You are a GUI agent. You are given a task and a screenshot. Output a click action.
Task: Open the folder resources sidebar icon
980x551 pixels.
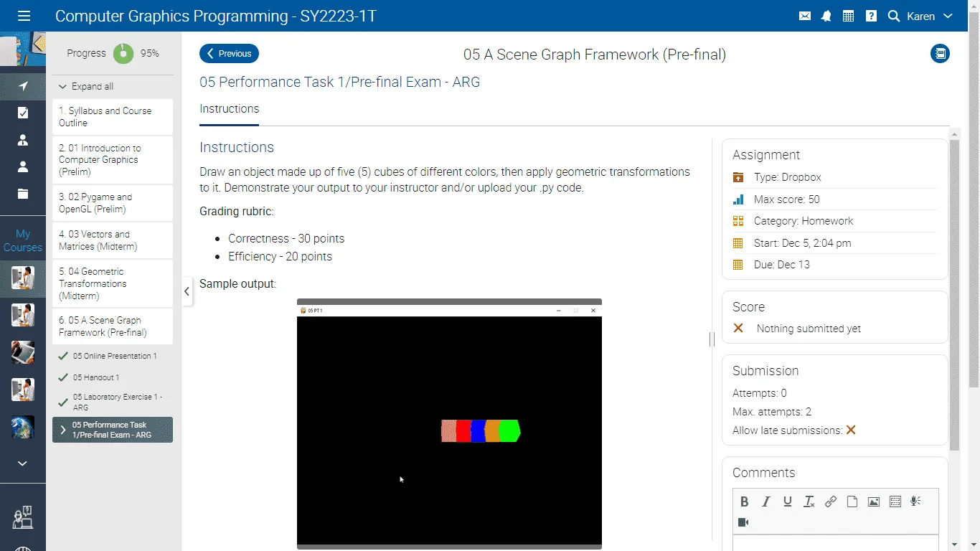23,194
